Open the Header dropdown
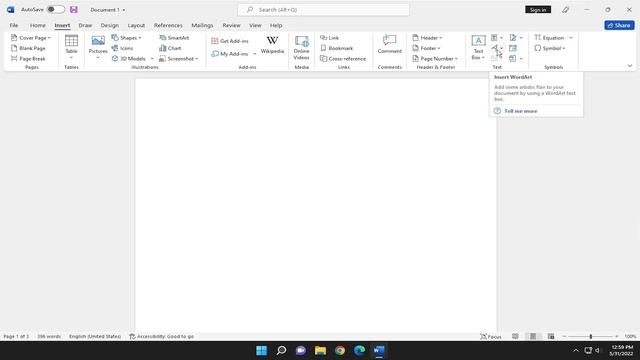 coord(427,38)
